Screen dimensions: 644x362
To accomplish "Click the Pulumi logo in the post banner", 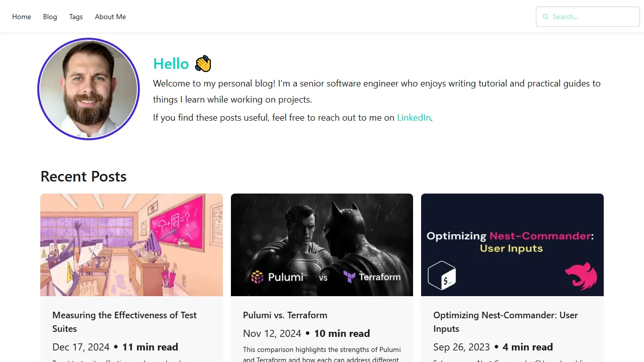I will (258, 277).
